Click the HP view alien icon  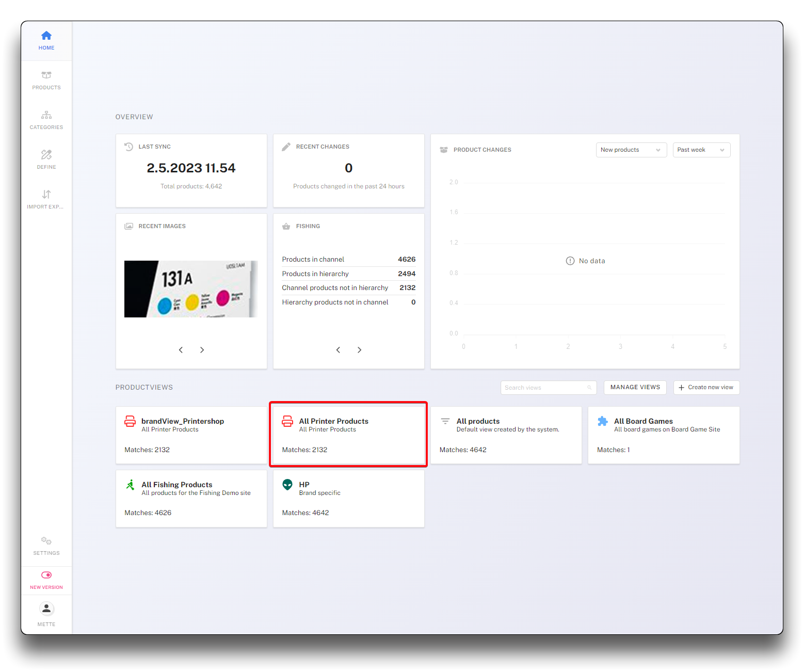[x=287, y=485]
